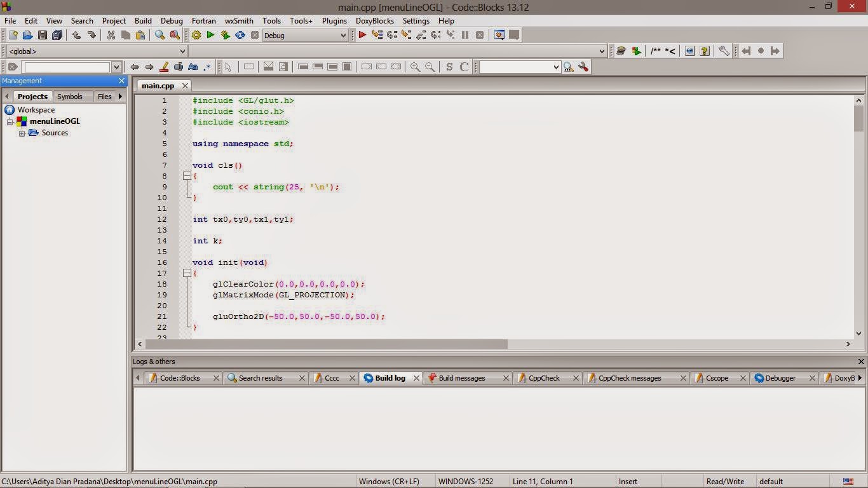The width and height of the screenshot is (868, 488).
Task: Run search with the magnifier beside the combo box
Action: [568, 67]
